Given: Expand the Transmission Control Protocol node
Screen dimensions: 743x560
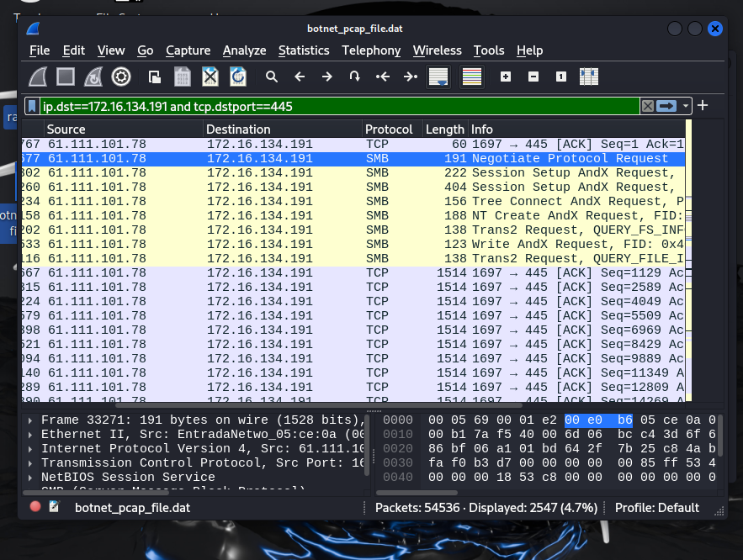Looking at the screenshot, I should pyautogui.click(x=31, y=462).
